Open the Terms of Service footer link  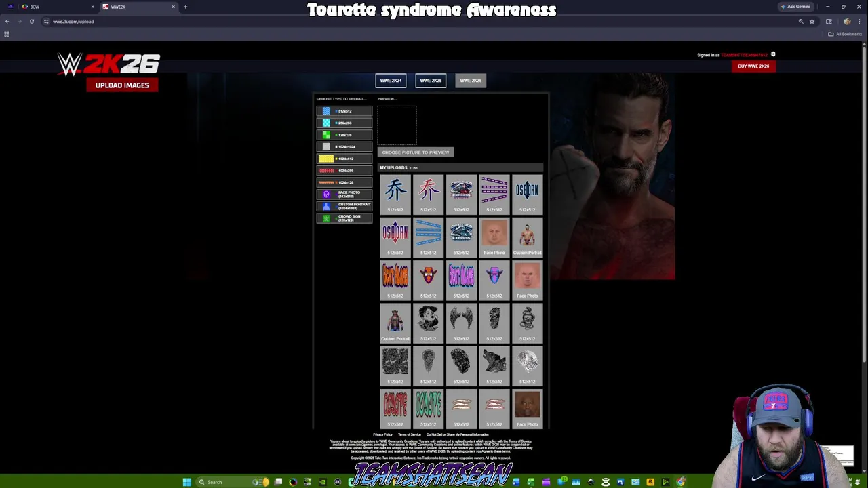410,434
